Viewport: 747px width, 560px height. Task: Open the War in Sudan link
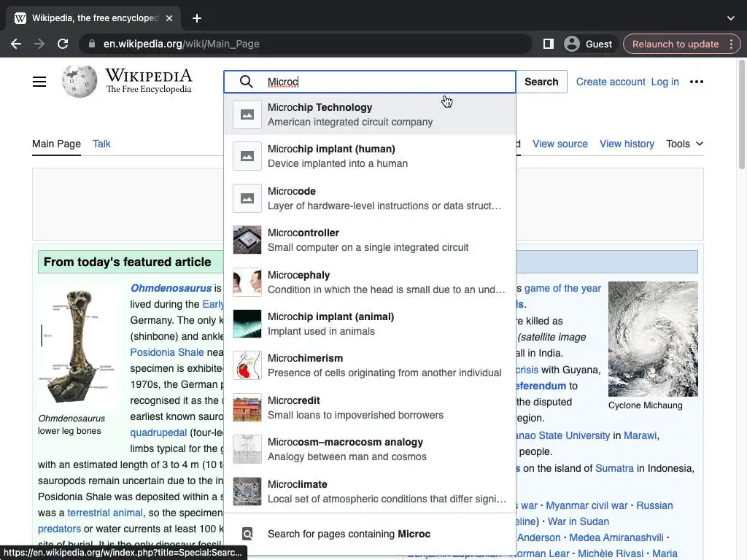pyautogui.click(x=578, y=521)
